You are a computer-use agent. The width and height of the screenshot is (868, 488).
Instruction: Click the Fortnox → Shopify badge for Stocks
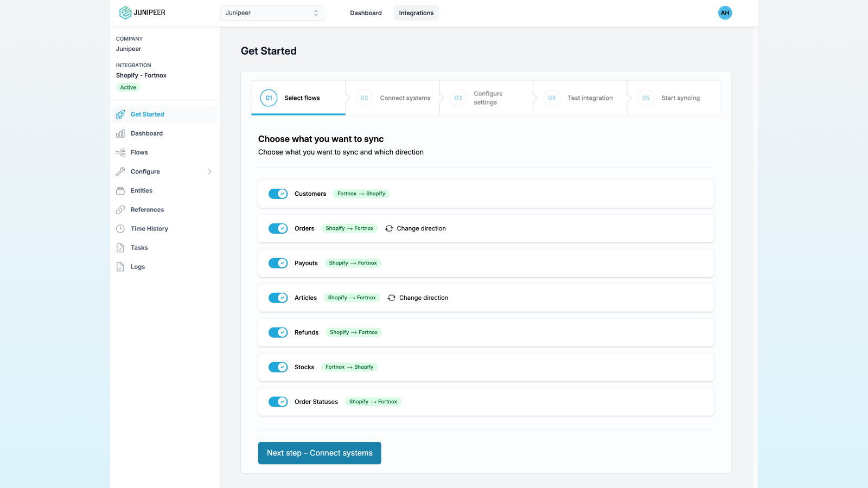point(349,367)
